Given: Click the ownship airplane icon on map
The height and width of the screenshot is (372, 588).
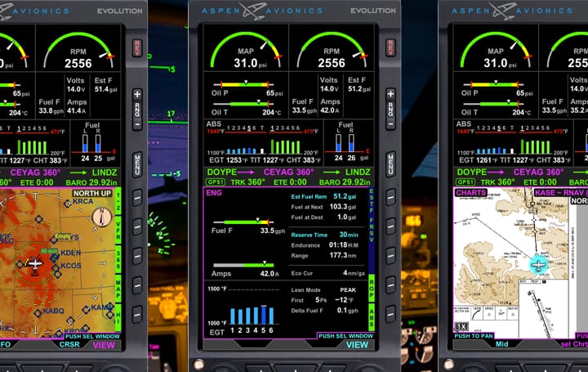Looking at the screenshot, I should tap(35, 264).
